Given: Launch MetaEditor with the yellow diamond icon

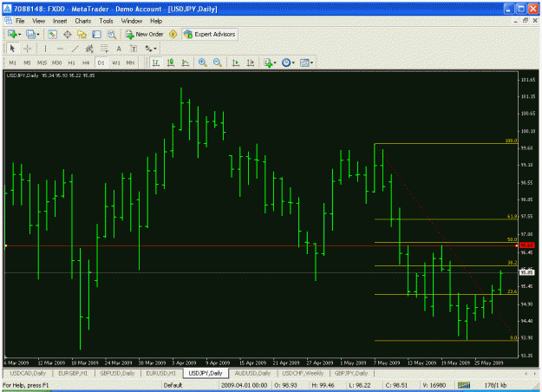Looking at the screenshot, I should click(173, 34).
